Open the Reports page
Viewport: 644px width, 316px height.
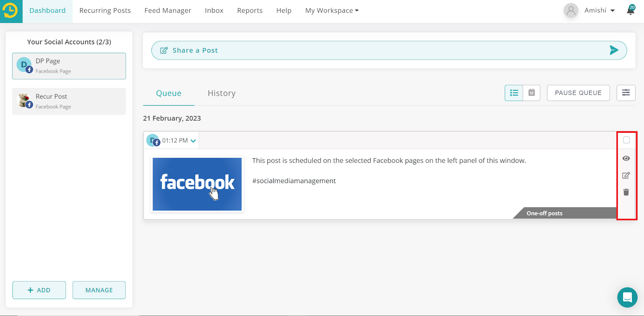(x=250, y=10)
